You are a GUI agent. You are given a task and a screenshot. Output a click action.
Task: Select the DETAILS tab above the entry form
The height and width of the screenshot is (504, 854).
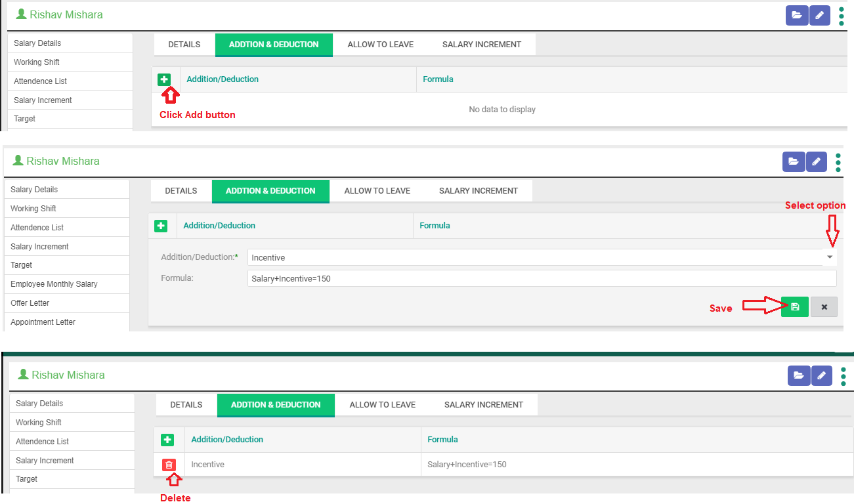(x=181, y=191)
